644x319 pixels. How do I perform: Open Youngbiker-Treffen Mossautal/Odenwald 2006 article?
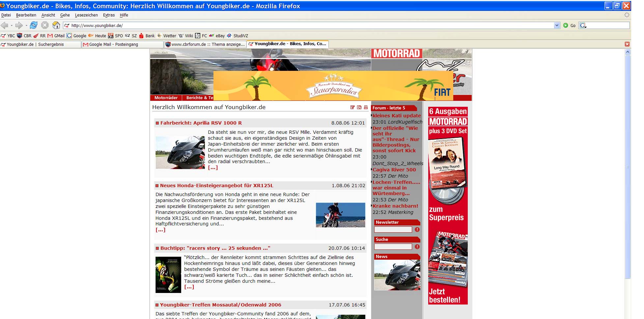pyautogui.click(x=221, y=305)
